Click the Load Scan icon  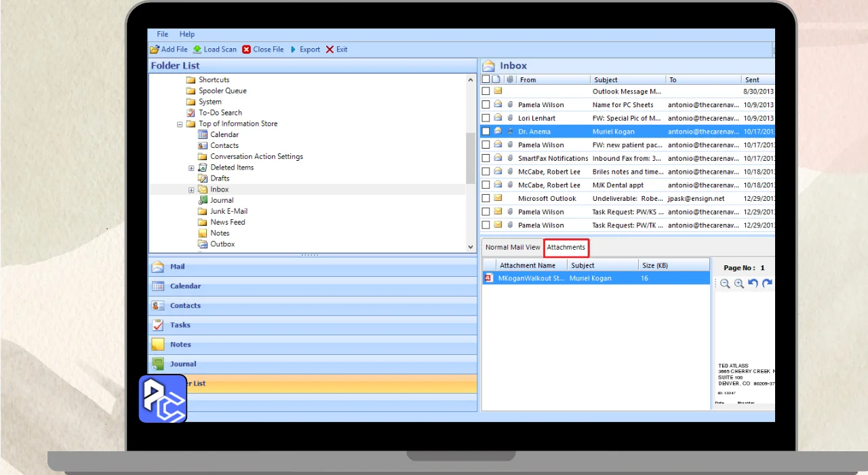click(x=197, y=50)
